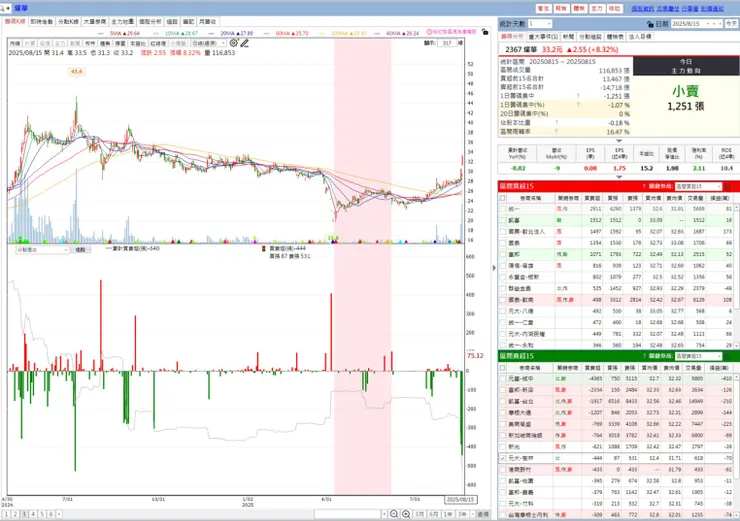Tick the select-all checkbox in buy table header
This screenshot has width=740, height=521.
tap(503, 198)
